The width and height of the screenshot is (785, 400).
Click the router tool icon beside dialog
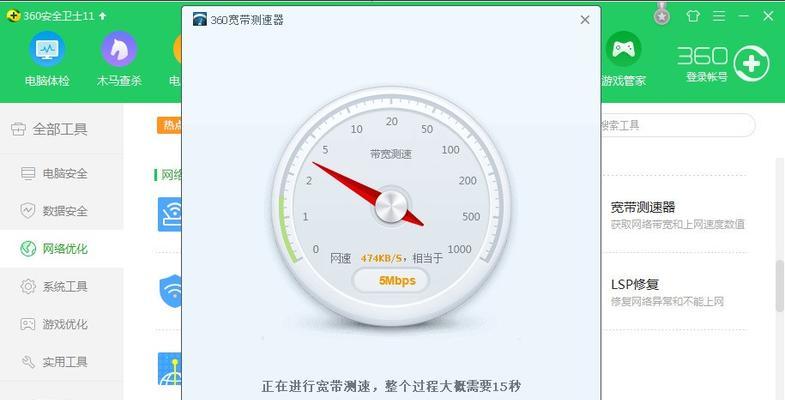tap(170, 214)
